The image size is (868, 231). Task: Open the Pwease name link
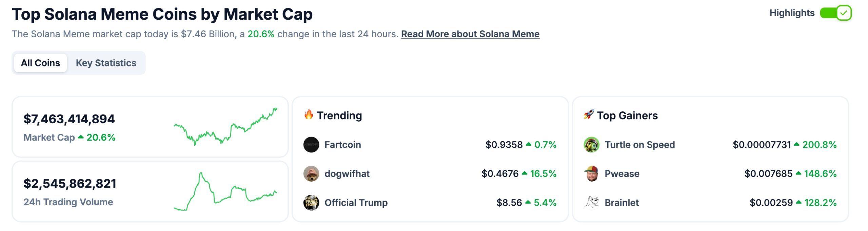[622, 174]
